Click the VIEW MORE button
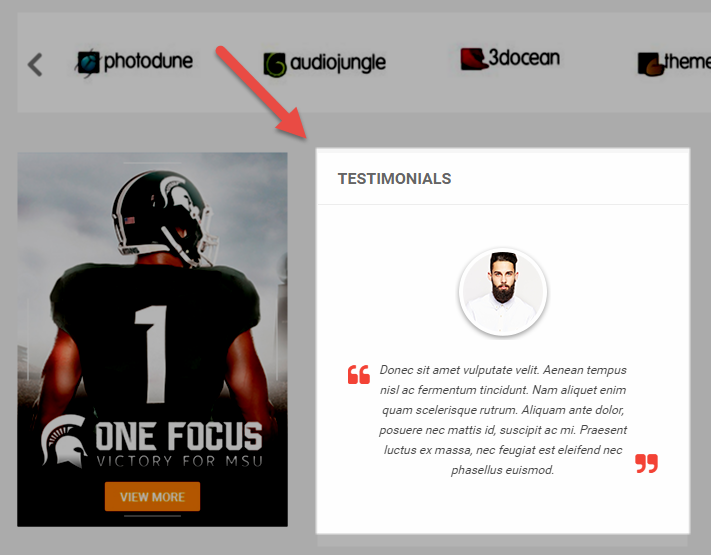Screen dimensions: 711x555 point(152,497)
